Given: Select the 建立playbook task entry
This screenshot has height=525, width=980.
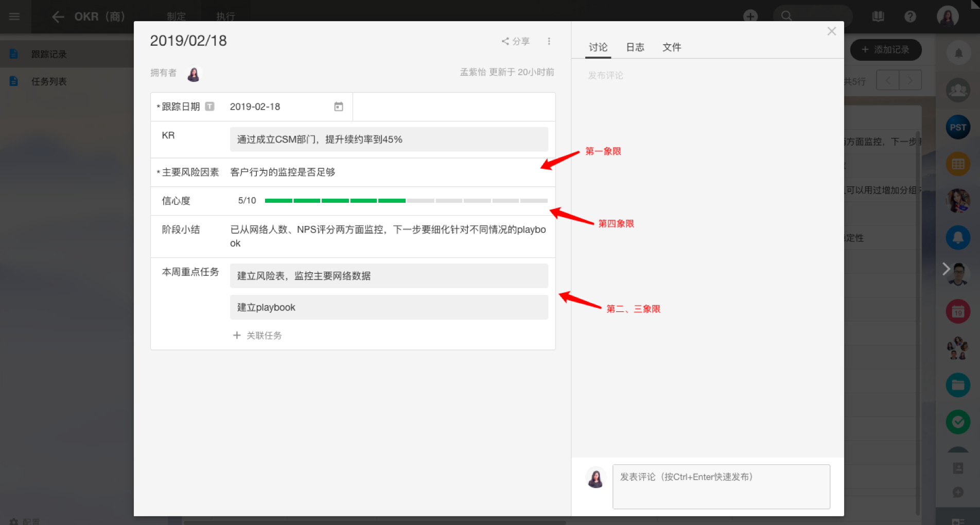Looking at the screenshot, I should [x=389, y=307].
